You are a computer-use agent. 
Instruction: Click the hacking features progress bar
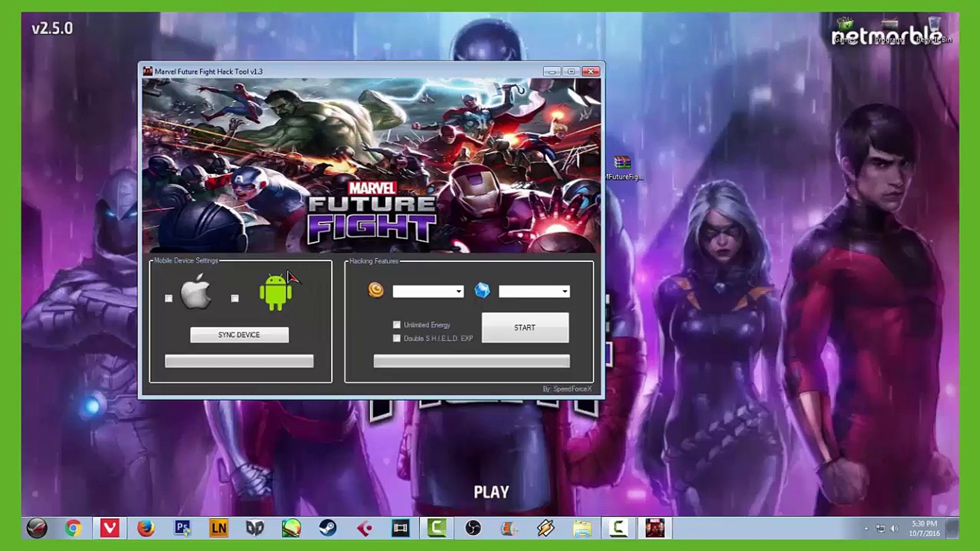tap(472, 361)
